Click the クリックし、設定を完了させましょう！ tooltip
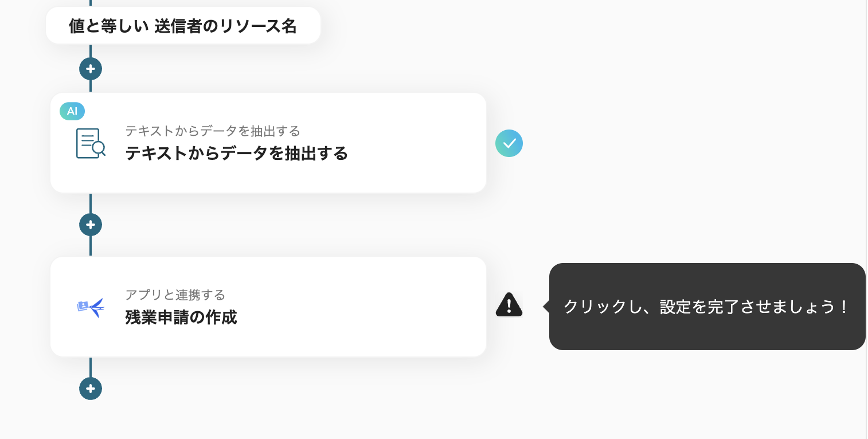The height and width of the screenshot is (439, 868). click(706, 307)
